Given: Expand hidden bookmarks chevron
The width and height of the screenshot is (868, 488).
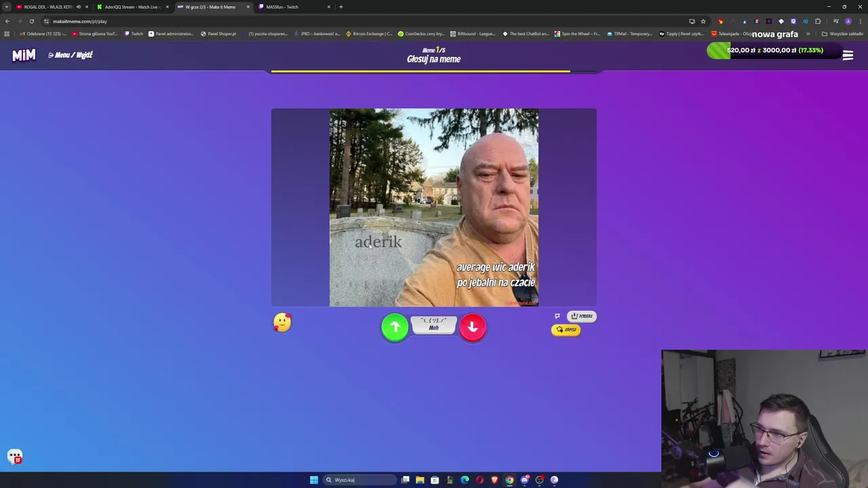Looking at the screenshot, I should 808,34.
